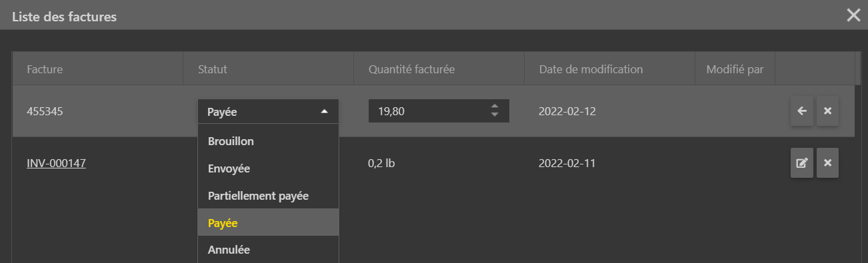Select the highlighted Payée list option
The width and height of the screenshot is (868, 263).
pyautogui.click(x=268, y=222)
